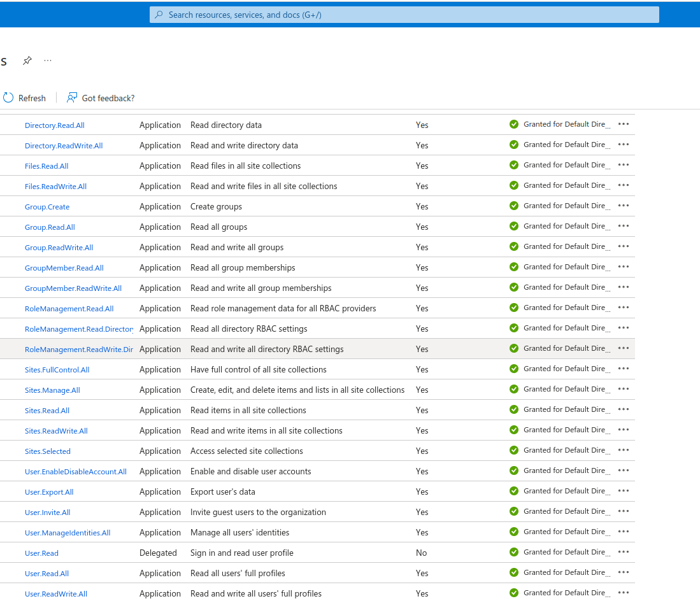Open the Sites.FullControl.All permission link
Screen dimensions: 700x601
[57, 370]
